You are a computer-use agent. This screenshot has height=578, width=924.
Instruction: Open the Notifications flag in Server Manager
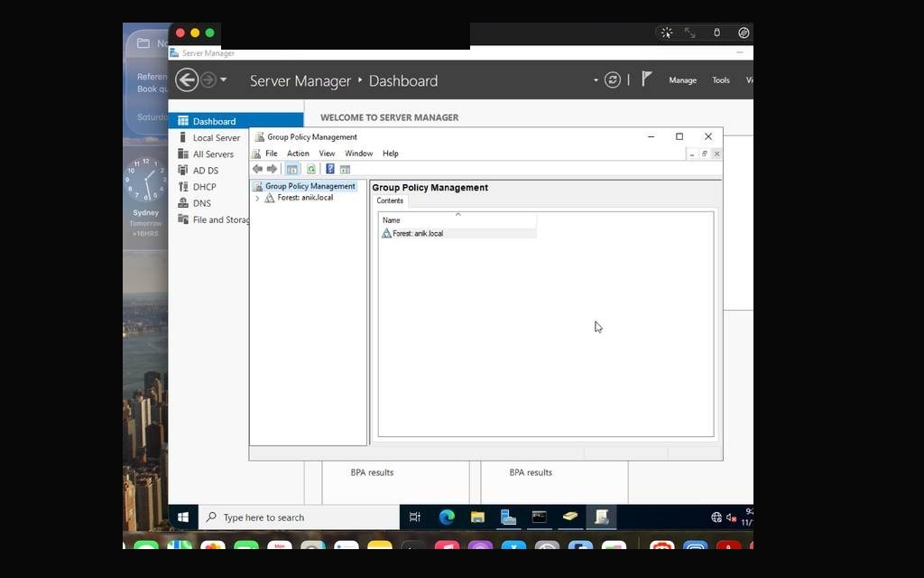coord(646,79)
